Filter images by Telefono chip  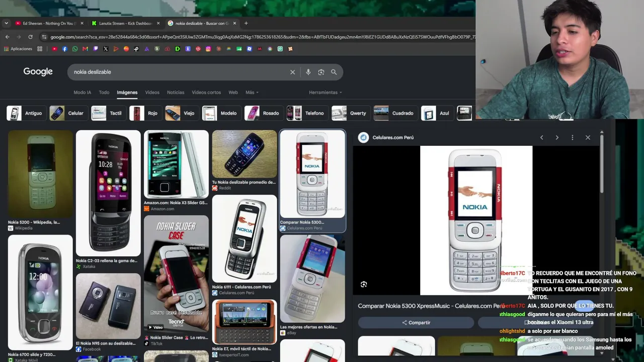pos(307,113)
